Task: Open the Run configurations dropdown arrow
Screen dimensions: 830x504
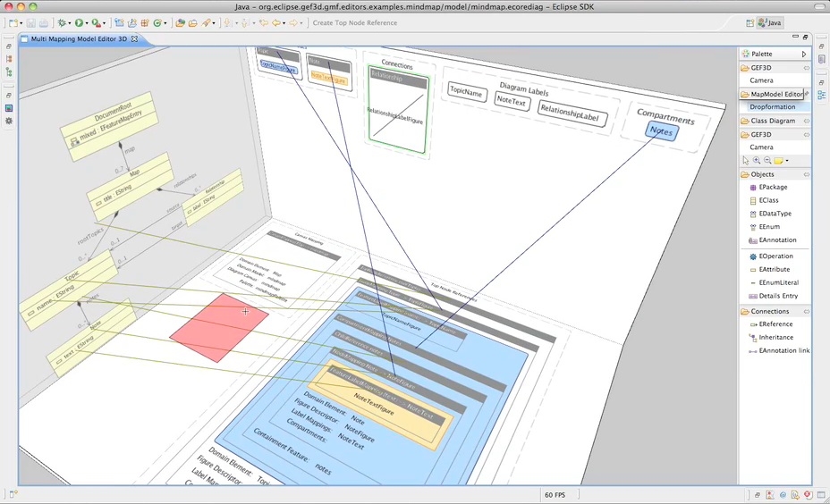Action: 86,23
